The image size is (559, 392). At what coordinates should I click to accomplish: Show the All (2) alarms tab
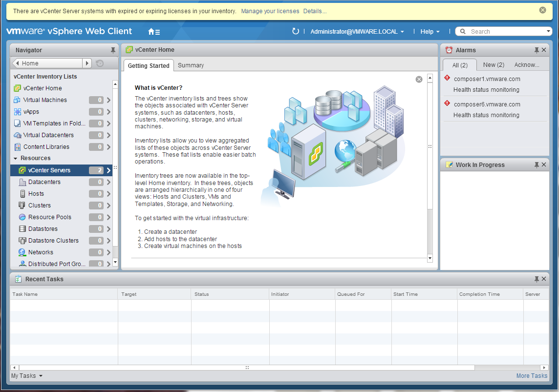click(x=460, y=65)
